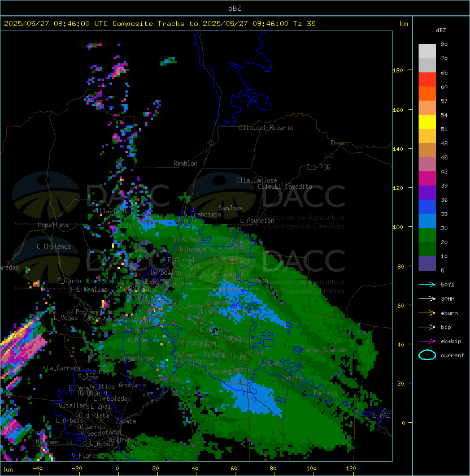The image size is (470, 476).
Task: Select the red 60-65 dBZ legend swatch
Action: pos(427,80)
